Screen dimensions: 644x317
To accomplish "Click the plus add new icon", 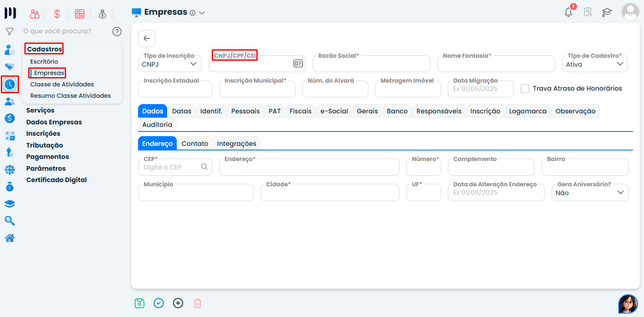I will (x=178, y=303).
